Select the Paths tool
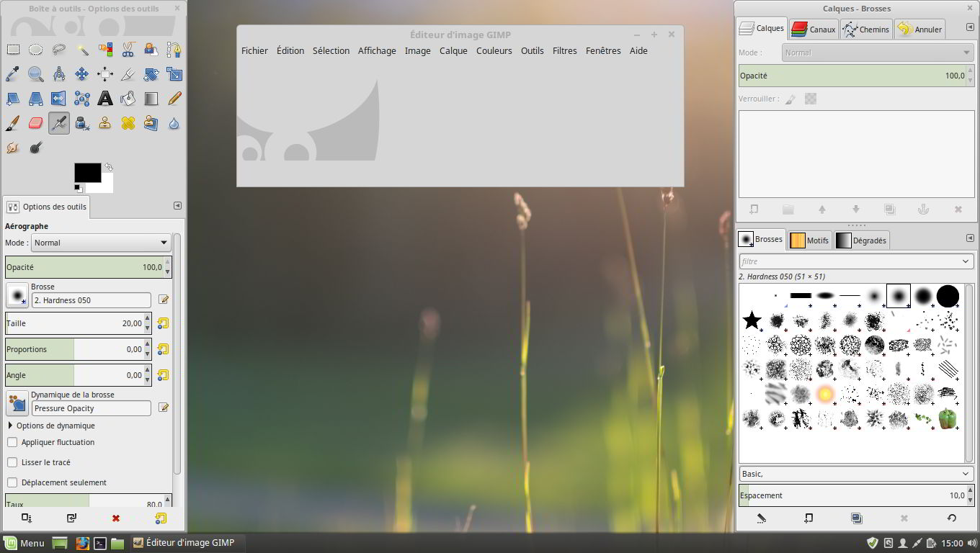Screen dimensions: 980x553 click(x=174, y=50)
